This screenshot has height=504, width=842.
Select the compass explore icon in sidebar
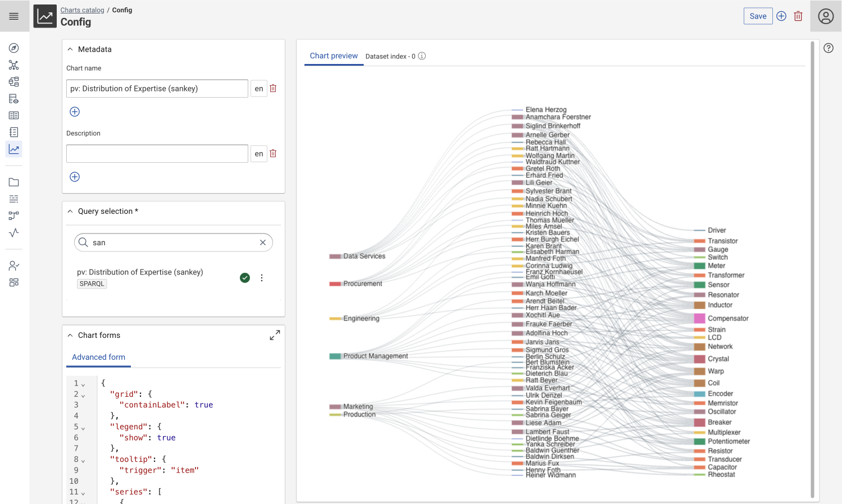click(13, 48)
